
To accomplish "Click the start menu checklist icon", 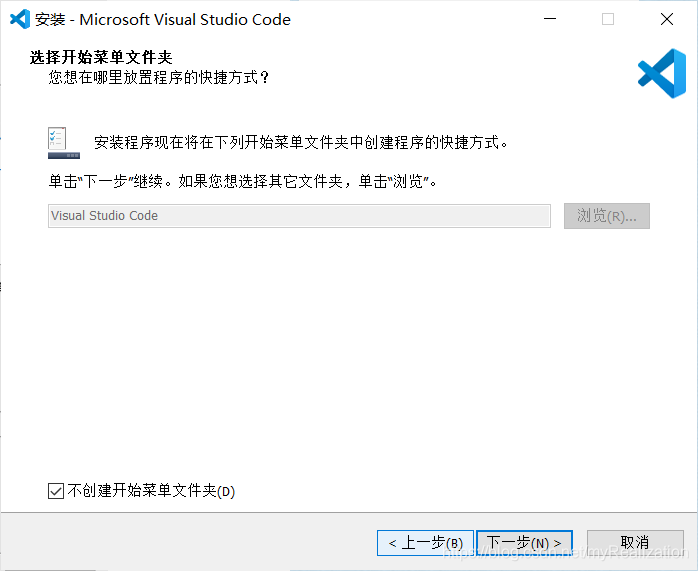I will (64, 142).
